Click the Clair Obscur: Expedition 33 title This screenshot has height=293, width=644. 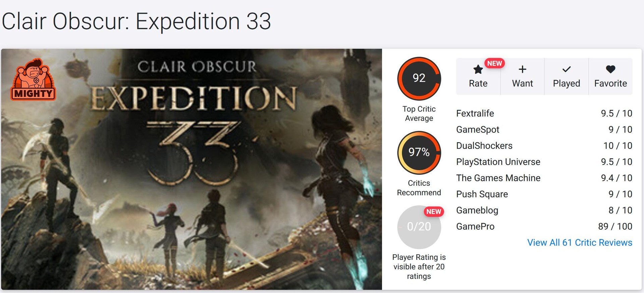click(x=138, y=21)
